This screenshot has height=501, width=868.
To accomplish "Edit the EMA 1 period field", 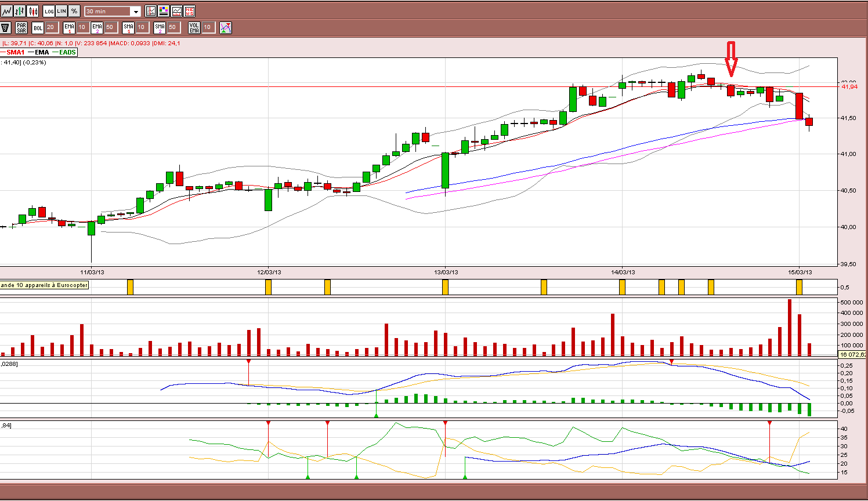I will tap(83, 27).
